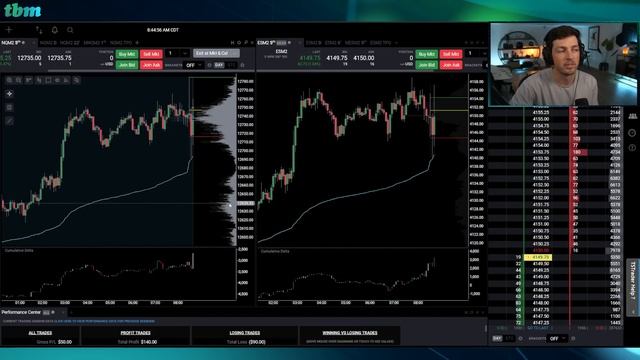Click Join Ask in the ESM2 chart

pyautogui.click(x=451, y=65)
